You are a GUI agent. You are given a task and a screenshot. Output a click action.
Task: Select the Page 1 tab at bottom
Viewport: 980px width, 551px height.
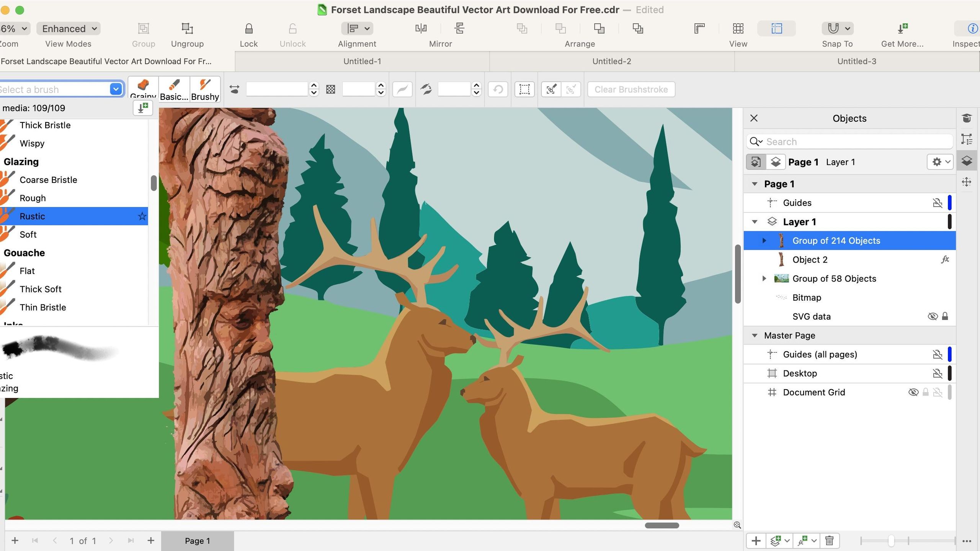pos(197,541)
